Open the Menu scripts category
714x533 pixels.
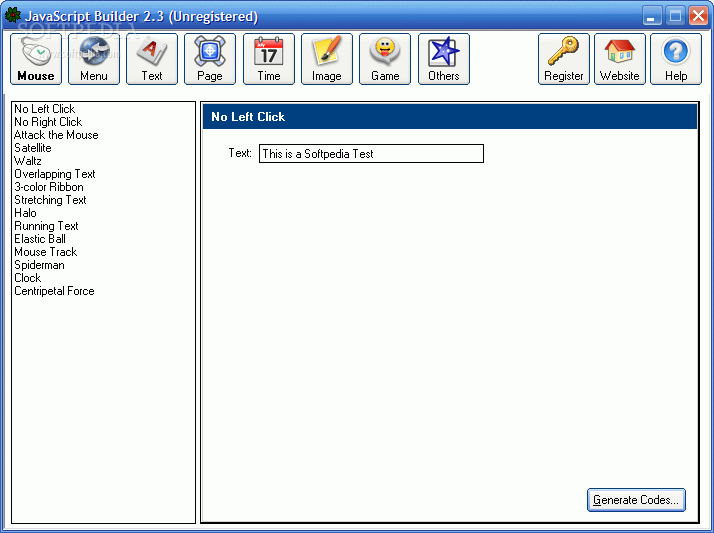[94, 59]
